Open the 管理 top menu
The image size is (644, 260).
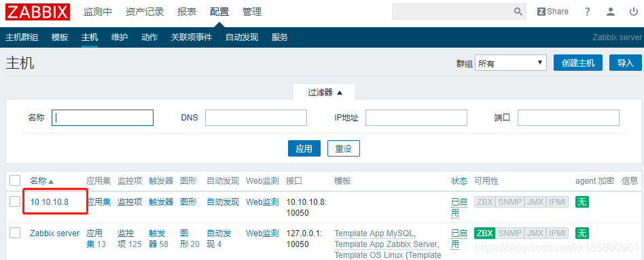252,12
